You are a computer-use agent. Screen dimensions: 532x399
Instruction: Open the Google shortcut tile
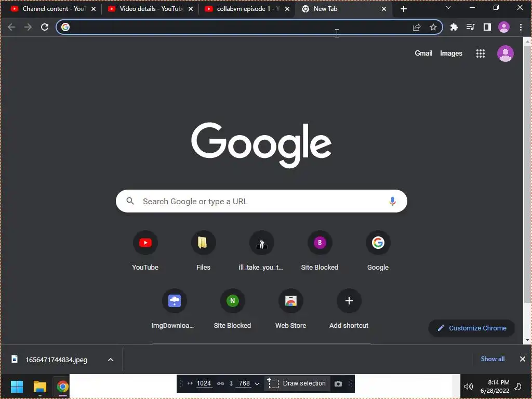pos(378,251)
